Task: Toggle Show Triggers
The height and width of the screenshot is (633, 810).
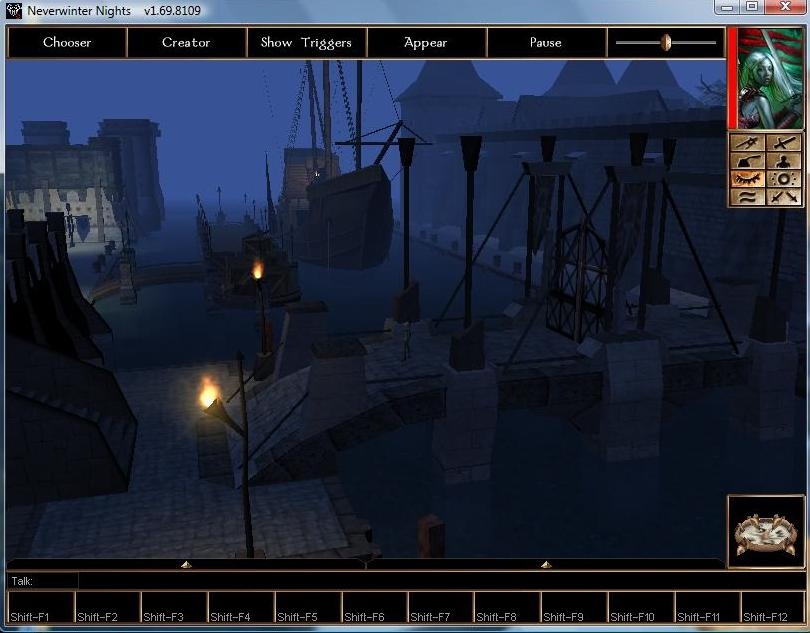Action: click(306, 43)
